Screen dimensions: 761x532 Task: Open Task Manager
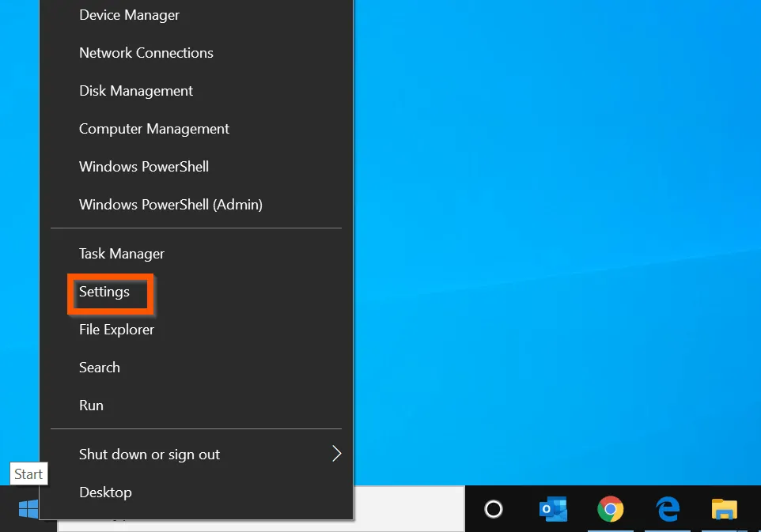pyautogui.click(x=121, y=253)
